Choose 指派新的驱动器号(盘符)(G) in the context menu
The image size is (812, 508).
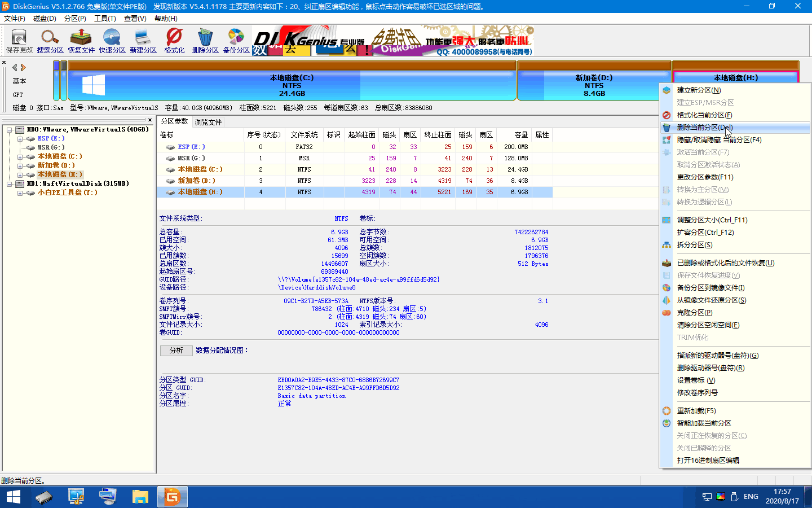pos(735,356)
